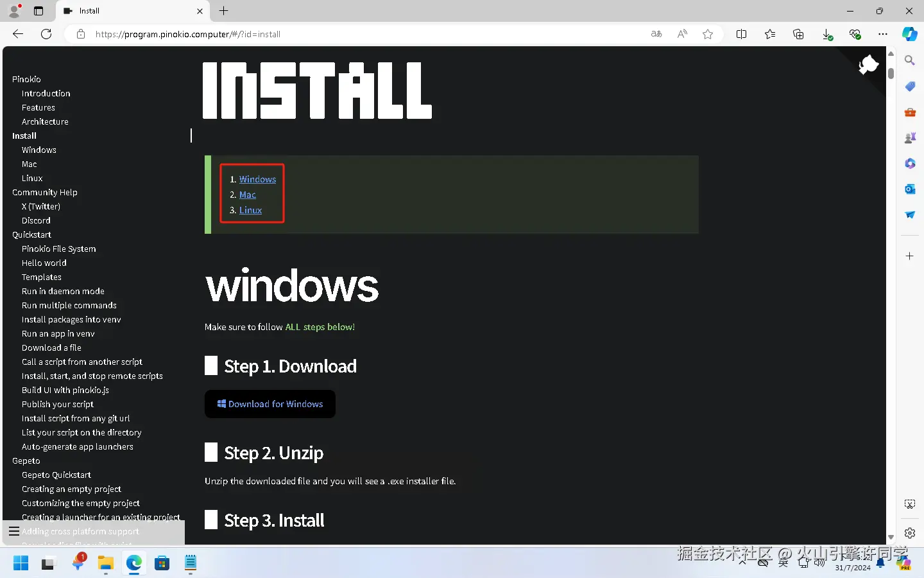The height and width of the screenshot is (578, 924).
Task: Open Community Help in the sidebar
Action: [x=45, y=192]
